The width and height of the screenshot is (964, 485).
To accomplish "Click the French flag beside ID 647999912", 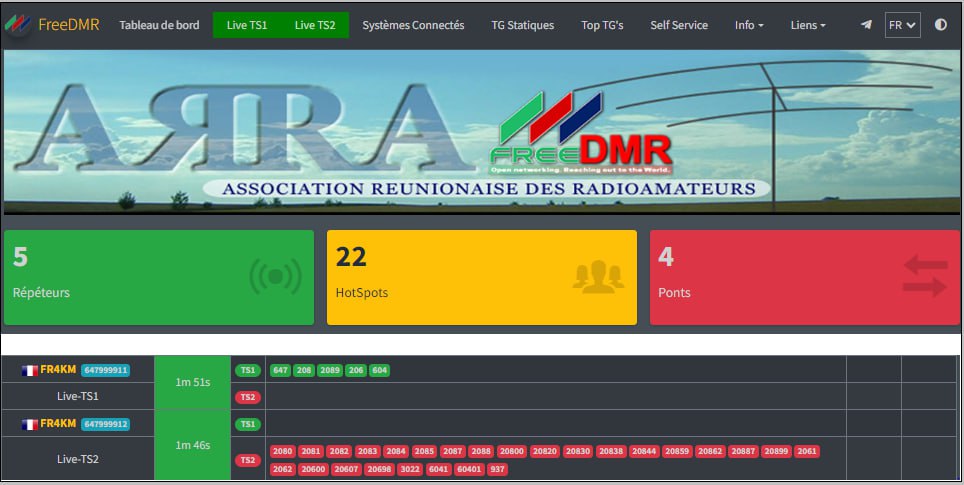I will [x=30, y=424].
